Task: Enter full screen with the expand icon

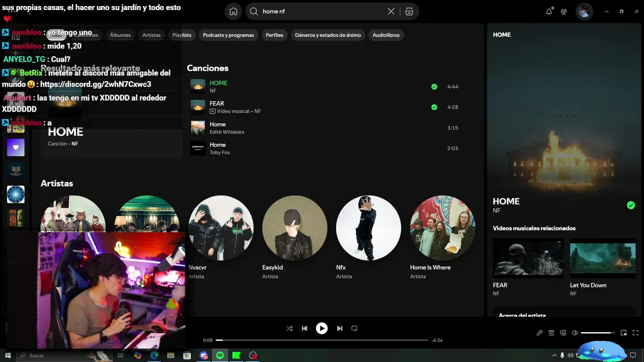Action: (x=635, y=333)
